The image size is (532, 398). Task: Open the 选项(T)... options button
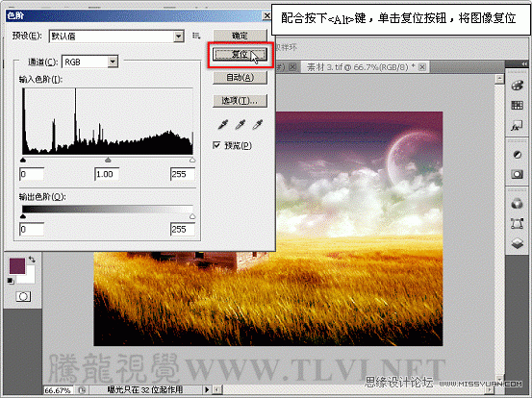pyautogui.click(x=240, y=101)
